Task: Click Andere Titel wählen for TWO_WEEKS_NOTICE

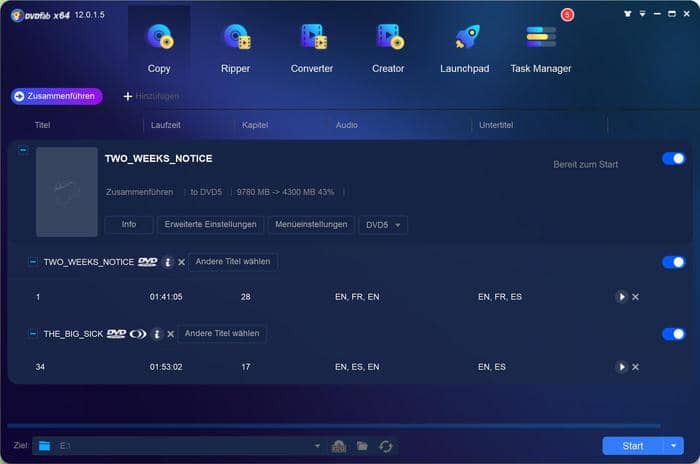Action: (233, 262)
